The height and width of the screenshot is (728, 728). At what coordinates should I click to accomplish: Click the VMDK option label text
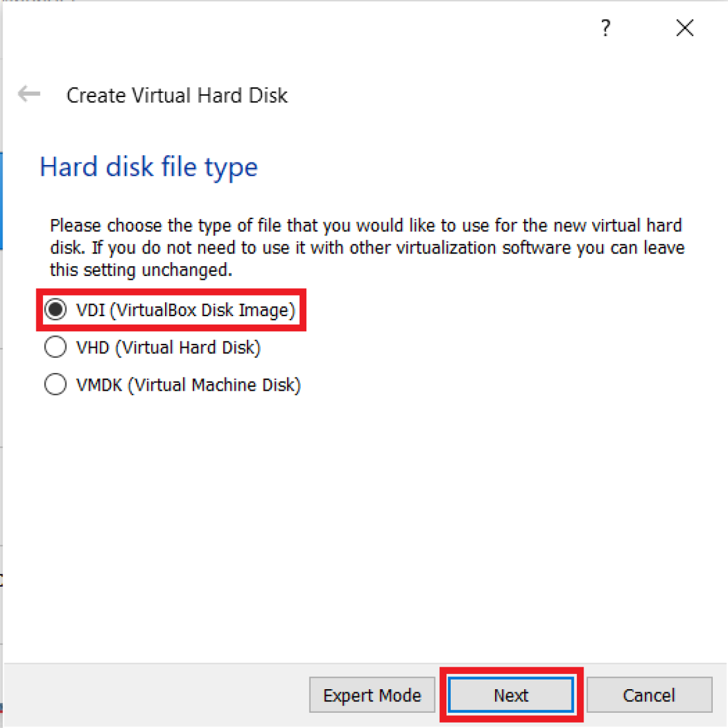click(187, 384)
